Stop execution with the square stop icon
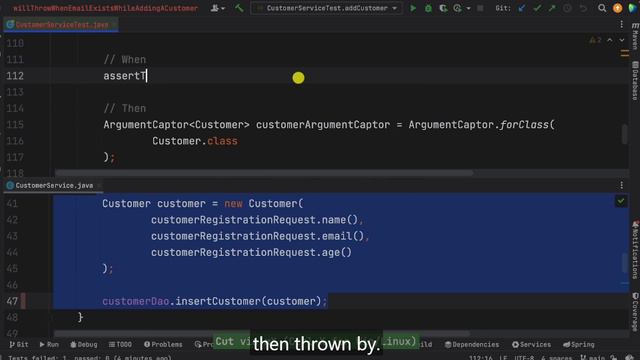 click(480, 8)
